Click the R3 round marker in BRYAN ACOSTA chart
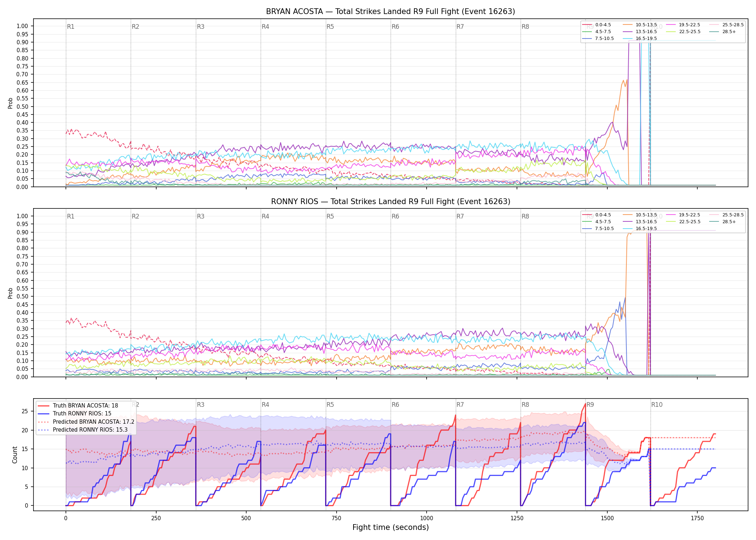Image resolution: width=756 pixels, height=540 pixels. [201, 27]
